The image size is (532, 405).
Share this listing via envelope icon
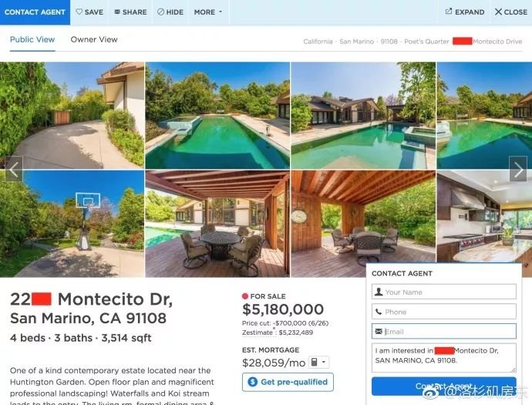117,12
